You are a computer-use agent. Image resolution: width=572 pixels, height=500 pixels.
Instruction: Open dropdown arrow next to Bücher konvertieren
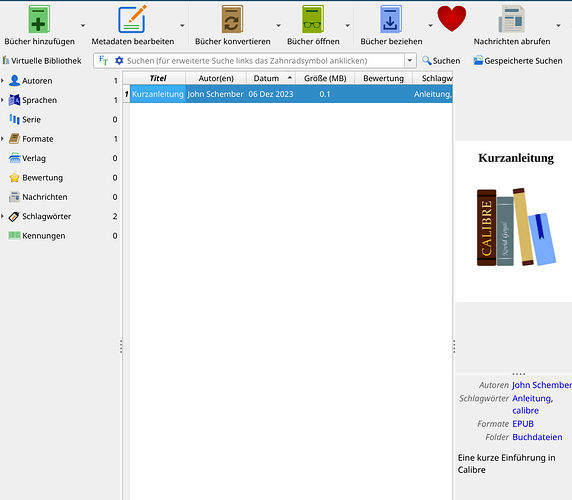coord(278,26)
